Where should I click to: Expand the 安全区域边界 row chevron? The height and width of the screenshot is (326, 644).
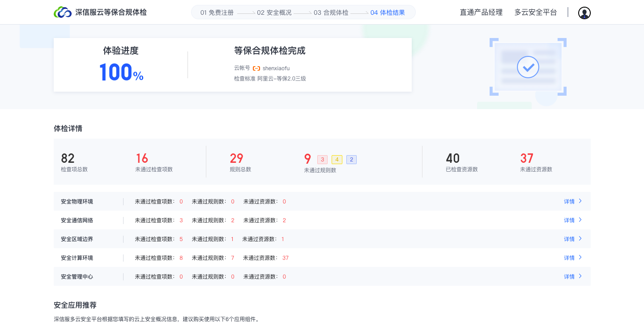(x=580, y=239)
